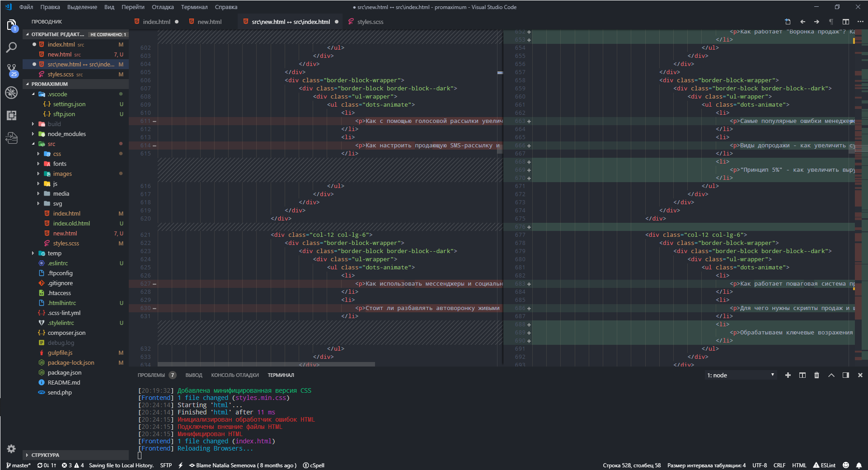This screenshot has height=470, width=868.
Task: Toggle side panel position in terminal toolbar
Action: click(846, 375)
